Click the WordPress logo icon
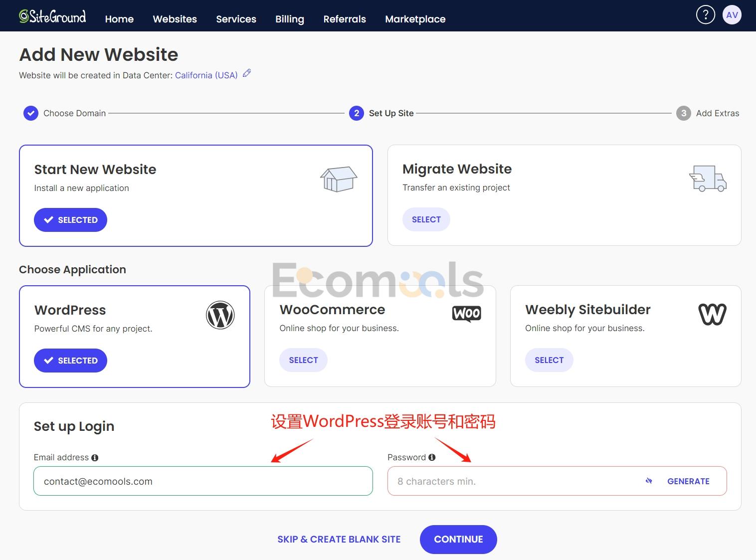Viewport: 756px width, 560px height. point(220,315)
